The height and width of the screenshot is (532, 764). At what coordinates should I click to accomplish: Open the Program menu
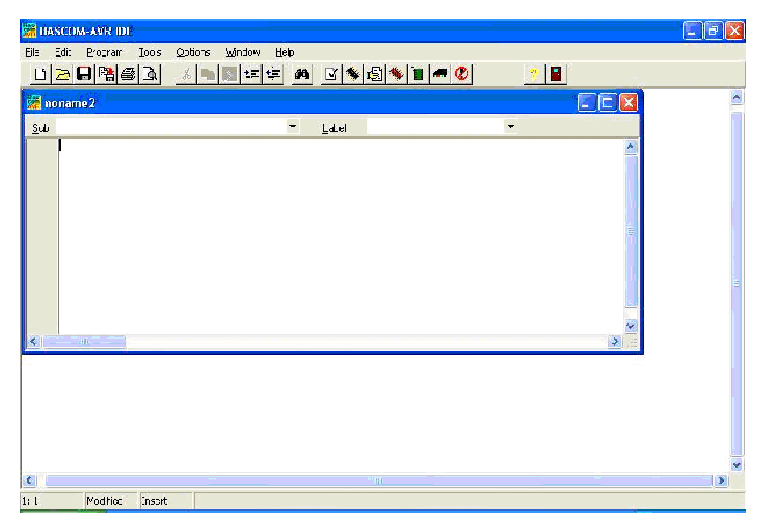click(x=104, y=52)
